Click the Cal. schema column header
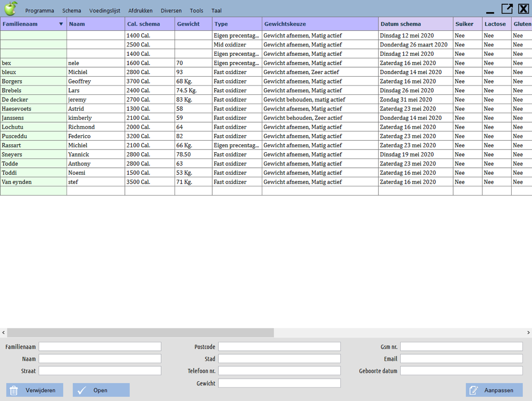Screen dimensions: 532x401 [150, 24]
